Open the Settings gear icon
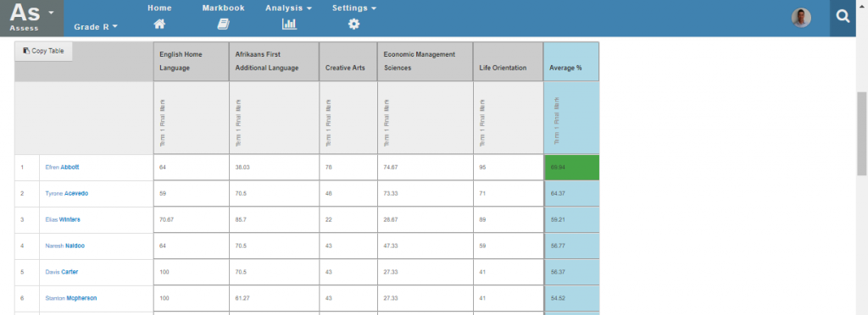 click(x=353, y=24)
